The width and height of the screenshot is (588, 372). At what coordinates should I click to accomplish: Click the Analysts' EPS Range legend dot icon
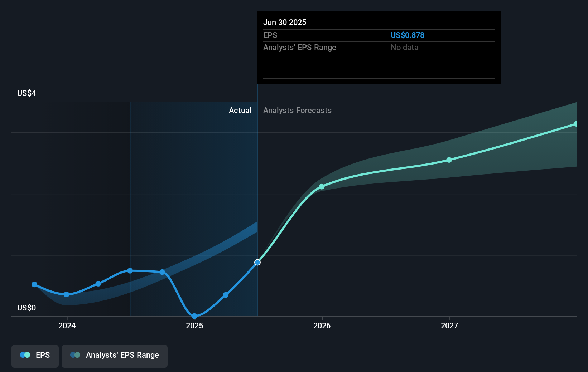click(74, 355)
